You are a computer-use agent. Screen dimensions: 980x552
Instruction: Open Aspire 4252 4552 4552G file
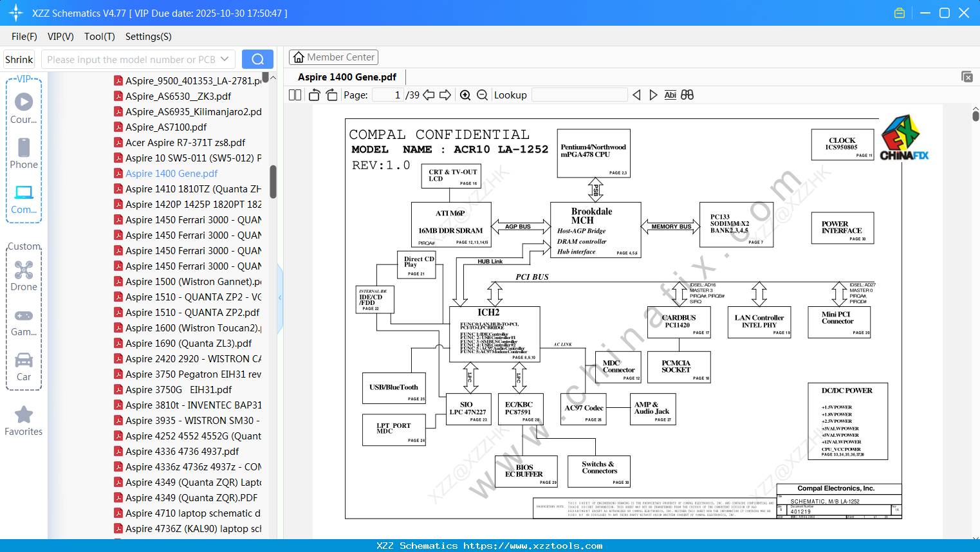coord(188,436)
